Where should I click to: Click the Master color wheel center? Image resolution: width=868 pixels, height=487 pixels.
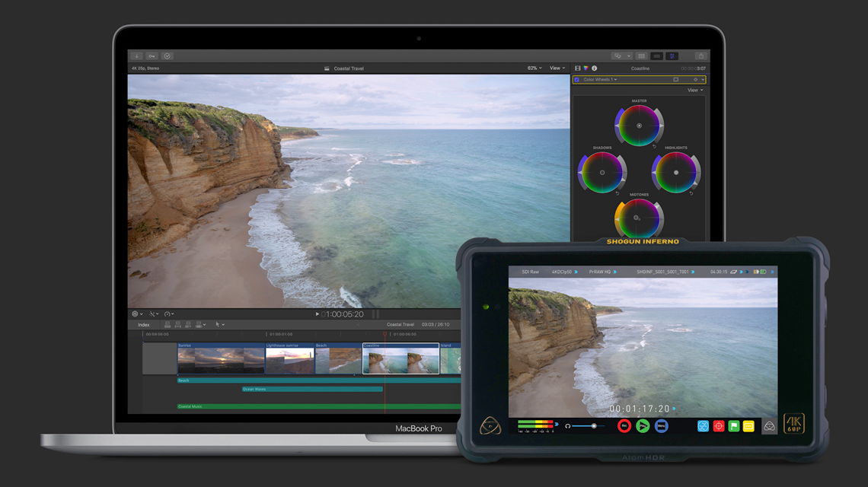(x=640, y=126)
